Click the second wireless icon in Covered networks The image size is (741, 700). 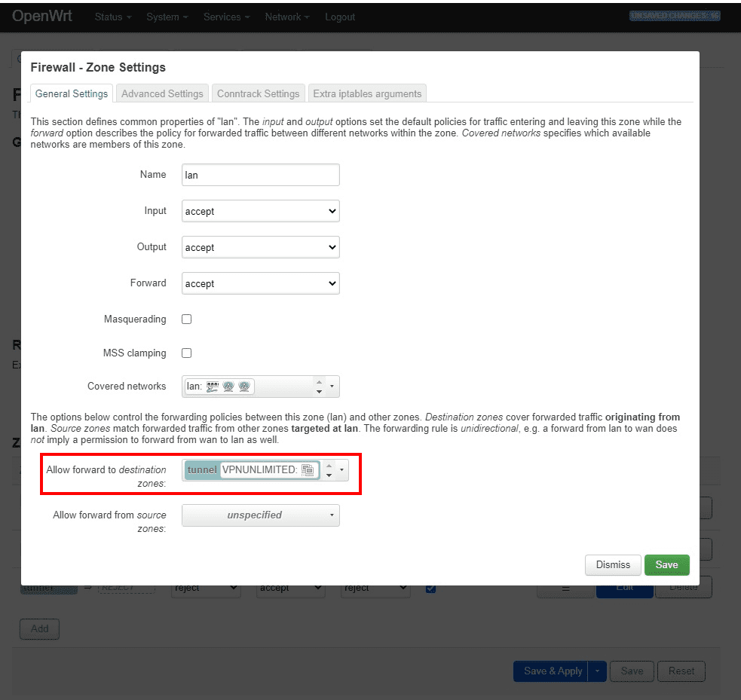coord(244,386)
